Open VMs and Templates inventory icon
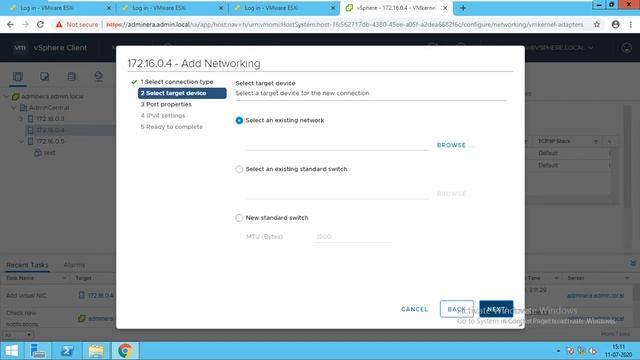The width and height of the screenshot is (640, 360). (44, 77)
